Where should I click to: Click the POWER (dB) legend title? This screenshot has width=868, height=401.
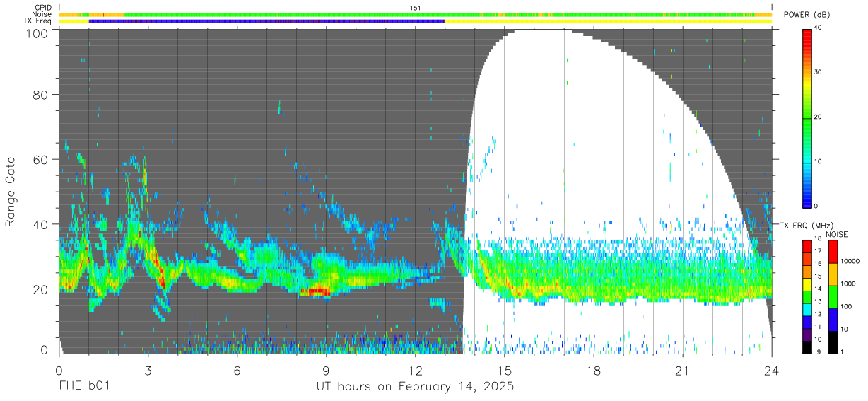[x=806, y=15]
